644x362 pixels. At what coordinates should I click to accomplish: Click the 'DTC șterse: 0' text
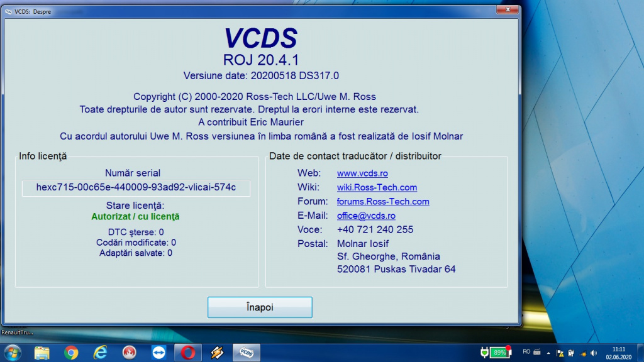click(x=136, y=232)
